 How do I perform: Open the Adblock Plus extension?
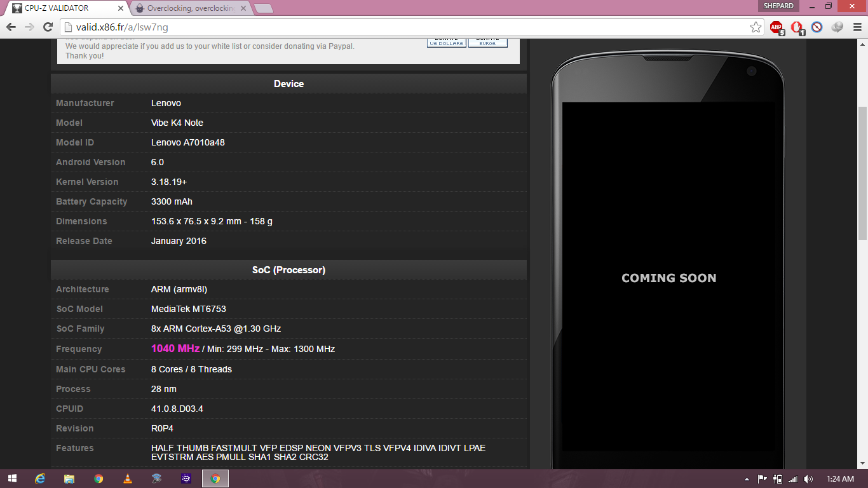click(x=776, y=27)
